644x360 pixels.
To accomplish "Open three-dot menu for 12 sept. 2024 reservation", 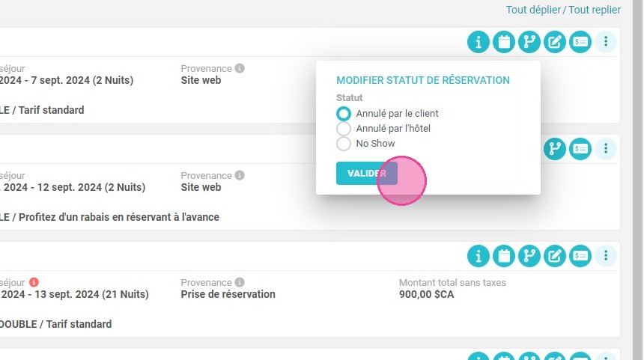I will (605, 149).
